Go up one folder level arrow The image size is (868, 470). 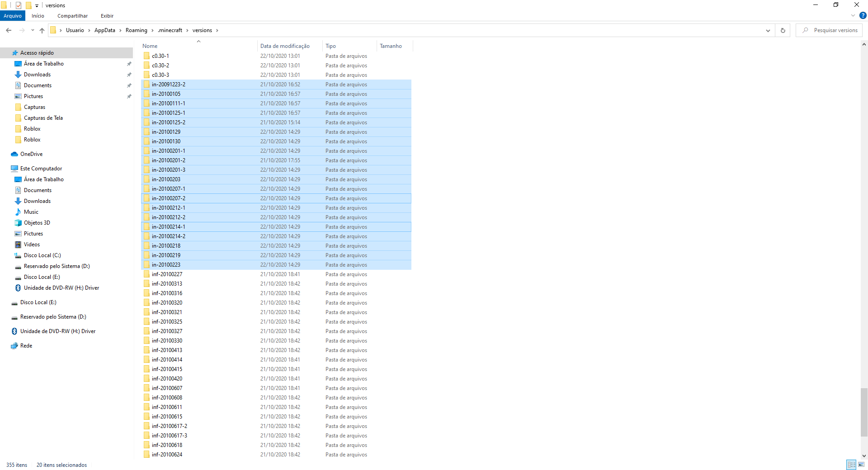[42, 30]
